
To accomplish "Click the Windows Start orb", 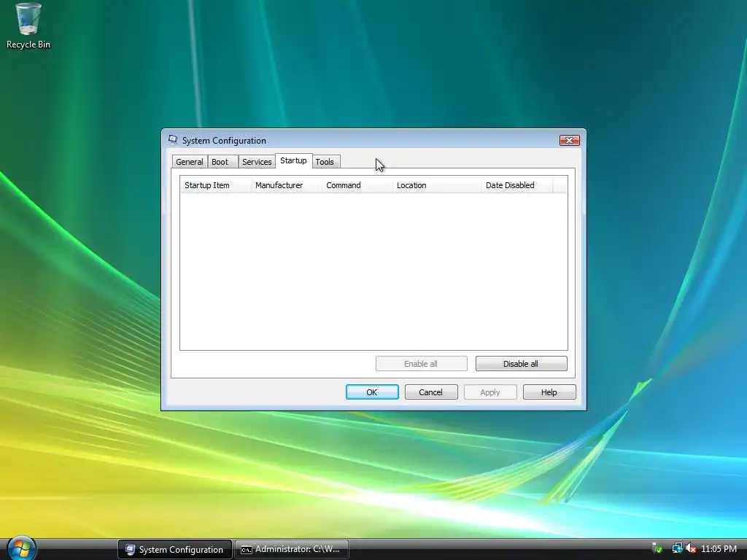I will pos(21,548).
